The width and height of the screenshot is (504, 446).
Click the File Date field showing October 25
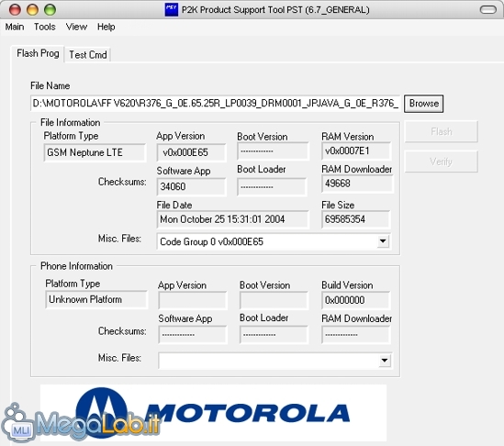[x=232, y=219]
